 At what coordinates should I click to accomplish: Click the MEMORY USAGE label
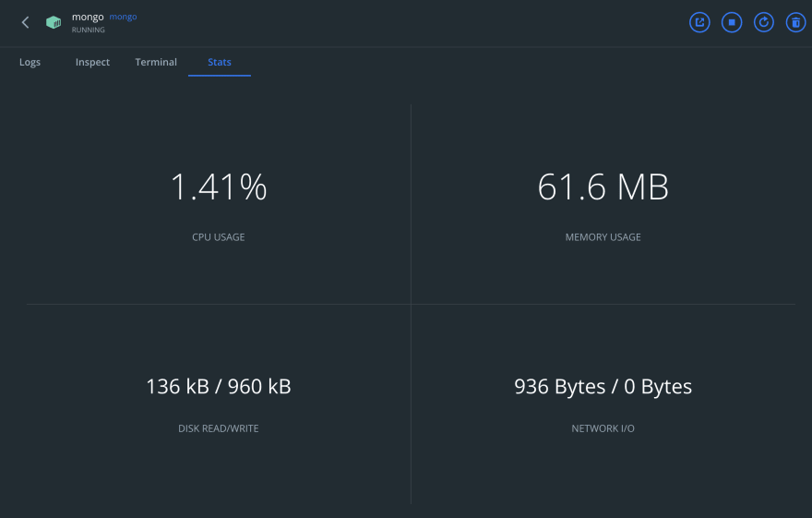(603, 237)
